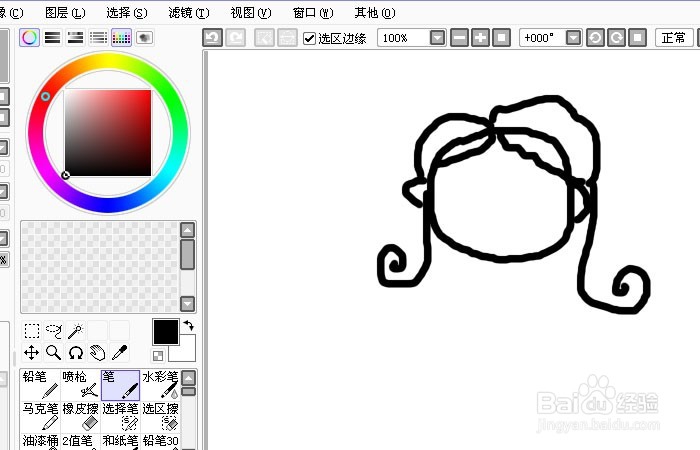
Task: Choose the 笔 pen brush
Action: (121, 385)
